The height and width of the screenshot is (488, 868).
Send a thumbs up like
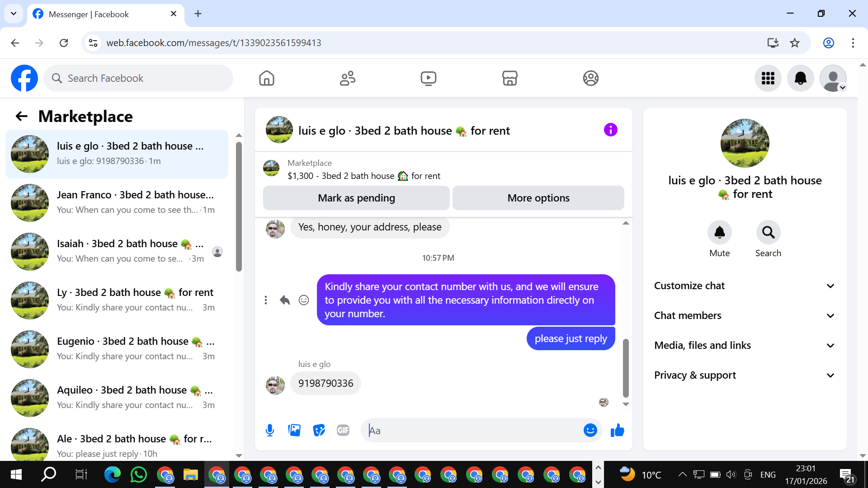pos(617,430)
